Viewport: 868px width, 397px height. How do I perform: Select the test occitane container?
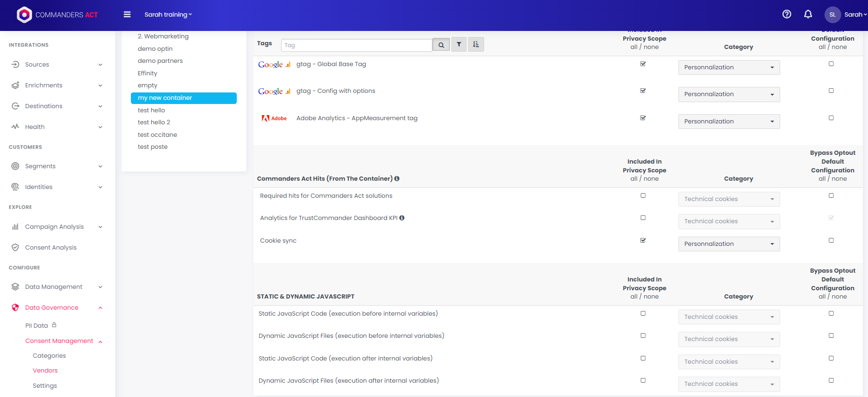(x=157, y=135)
